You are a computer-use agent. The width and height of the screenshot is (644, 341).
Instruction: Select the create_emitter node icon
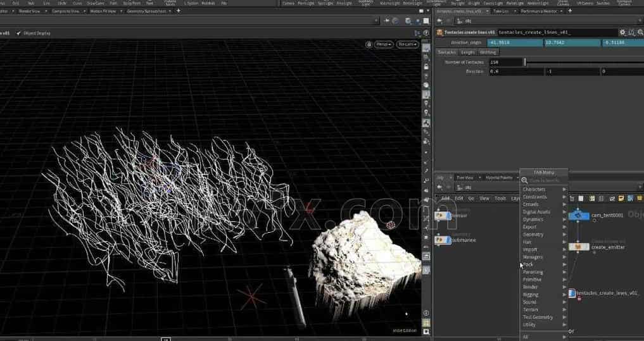click(x=579, y=247)
